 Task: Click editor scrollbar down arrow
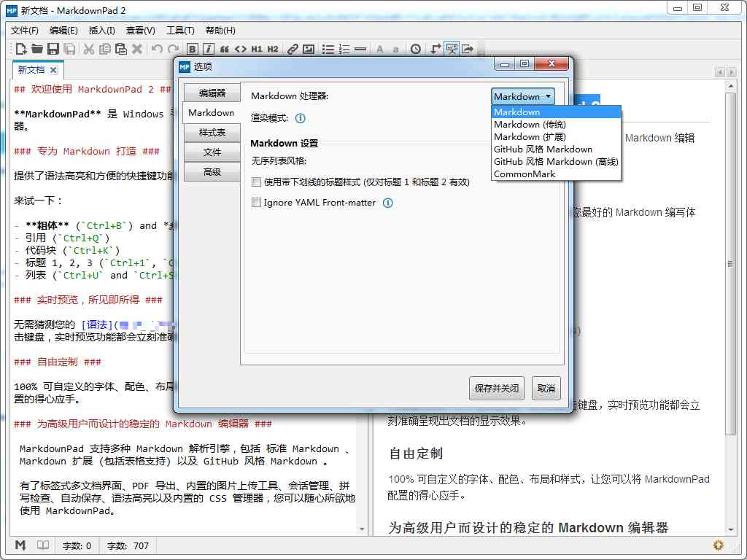click(x=362, y=529)
